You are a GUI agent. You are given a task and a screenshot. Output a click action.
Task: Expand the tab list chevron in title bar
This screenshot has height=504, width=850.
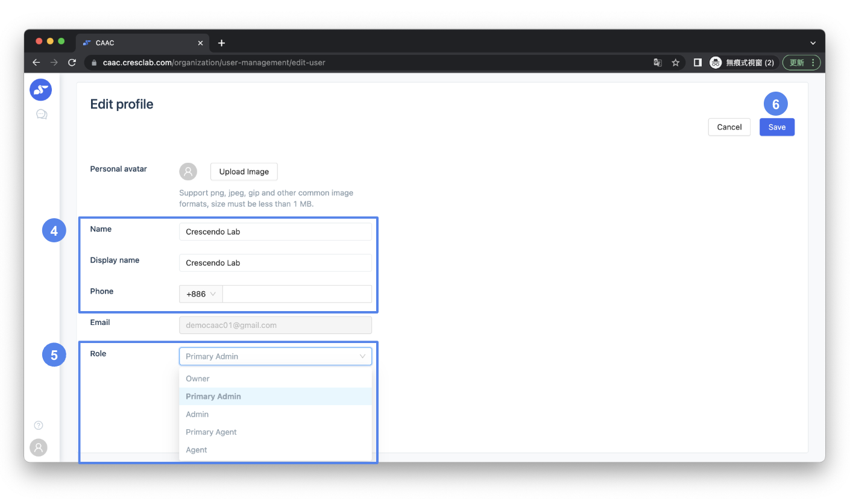813,43
